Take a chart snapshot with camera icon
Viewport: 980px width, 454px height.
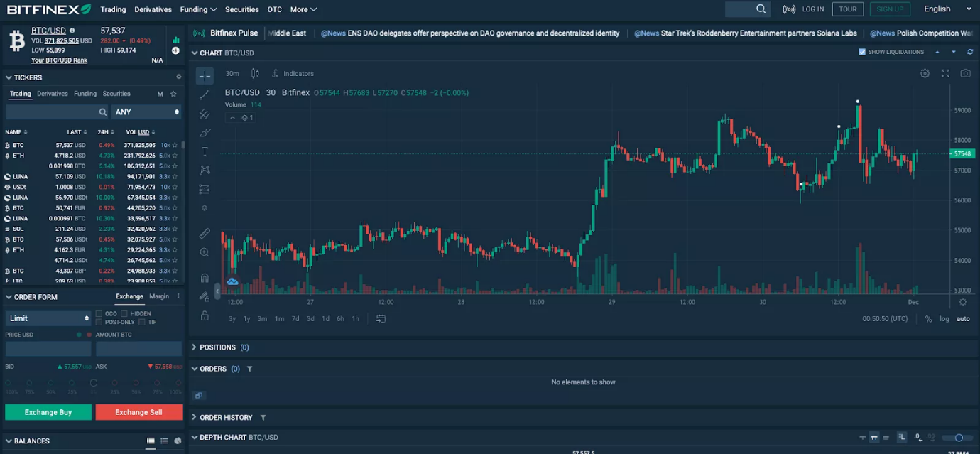[965, 73]
